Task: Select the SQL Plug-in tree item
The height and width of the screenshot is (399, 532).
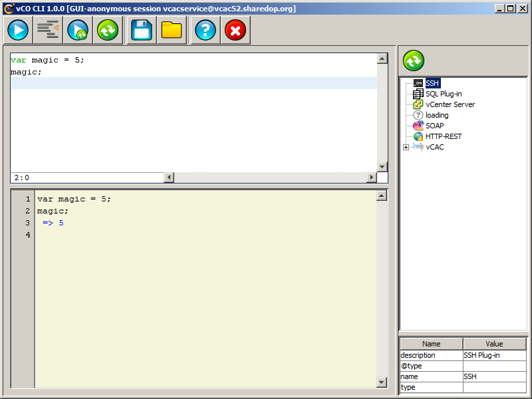Action: coord(444,94)
